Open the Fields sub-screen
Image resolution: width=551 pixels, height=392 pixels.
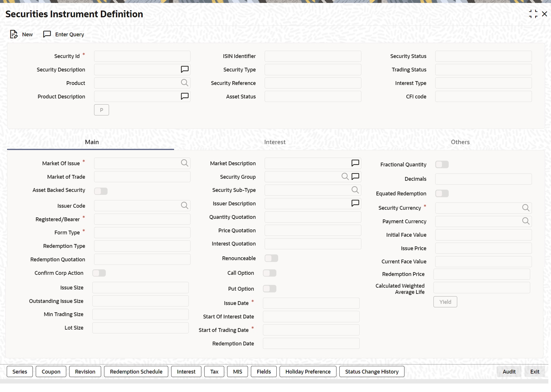coord(264,371)
